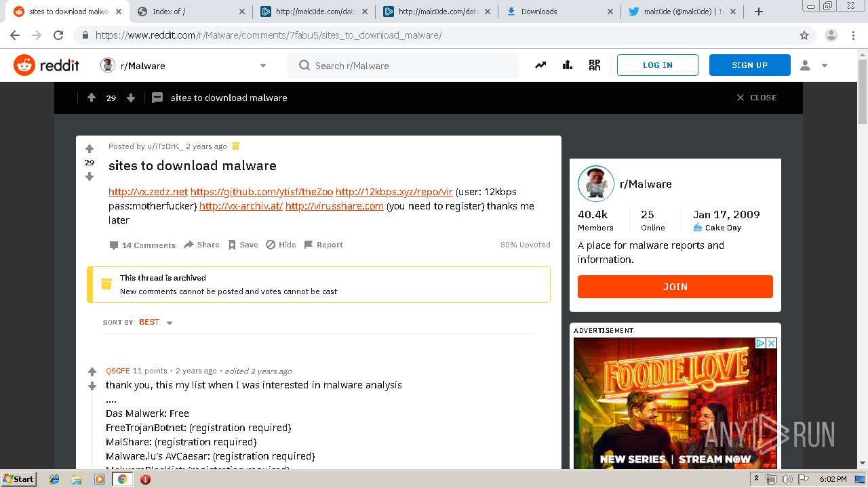Close the Downloads tab
Viewport: 868px width, 488px height.
coord(610,12)
